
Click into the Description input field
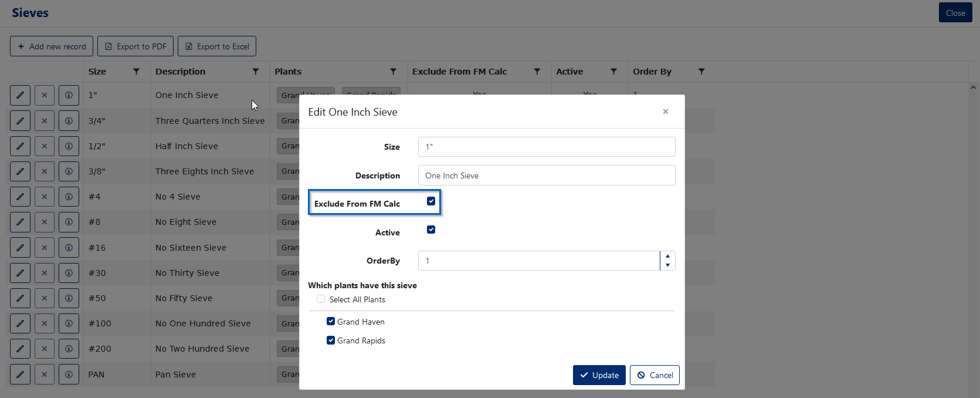tap(547, 176)
